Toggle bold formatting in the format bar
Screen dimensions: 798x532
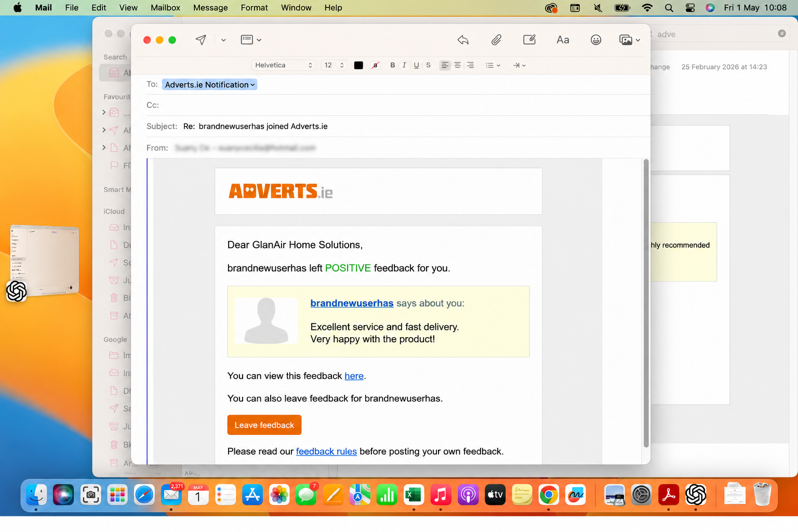tap(393, 65)
